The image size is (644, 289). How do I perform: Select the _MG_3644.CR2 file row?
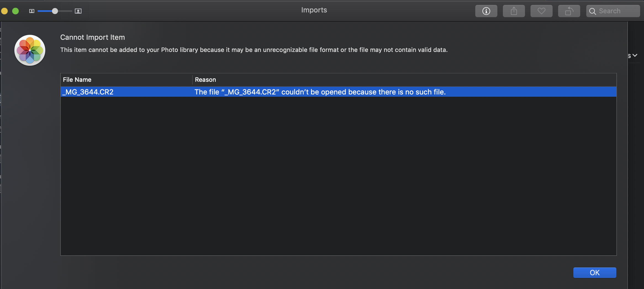tap(339, 92)
